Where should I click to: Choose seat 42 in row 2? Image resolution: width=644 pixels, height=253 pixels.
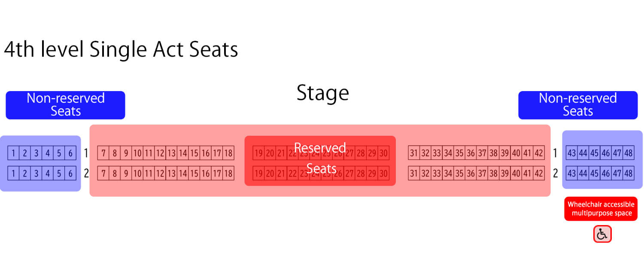[539, 174]
